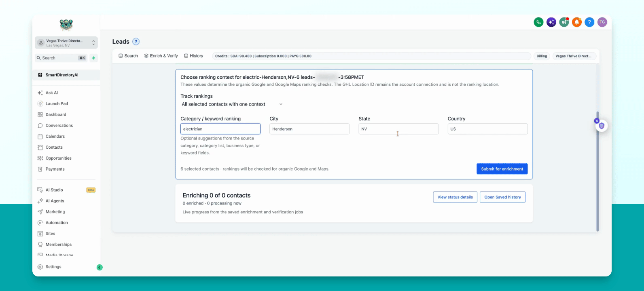Open the TG user avatar menu

pyautogui.click(x=602, y=22)
